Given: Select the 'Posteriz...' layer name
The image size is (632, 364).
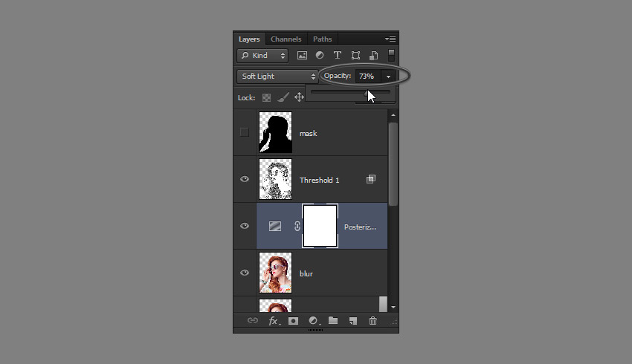Looking at the screenshot, I should (360, 227).
